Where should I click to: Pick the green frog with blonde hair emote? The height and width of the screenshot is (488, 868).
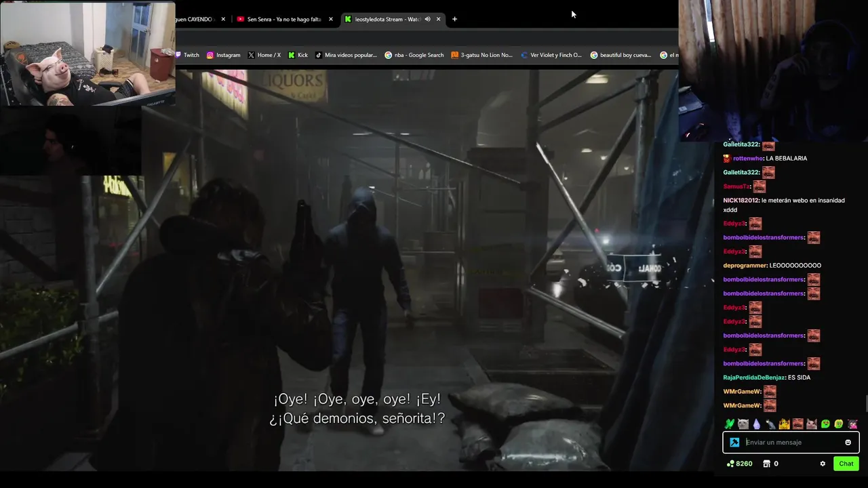tap(839, 424)
